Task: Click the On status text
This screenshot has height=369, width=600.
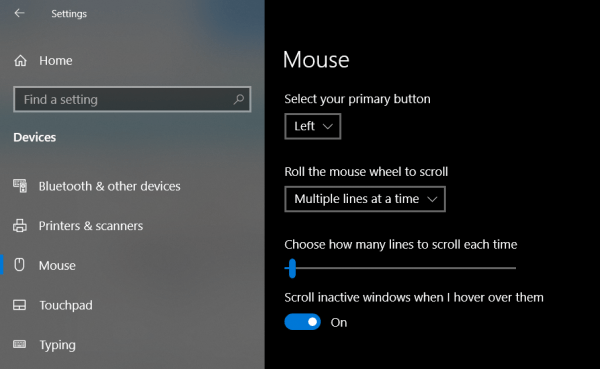Action: pos(339,323)
